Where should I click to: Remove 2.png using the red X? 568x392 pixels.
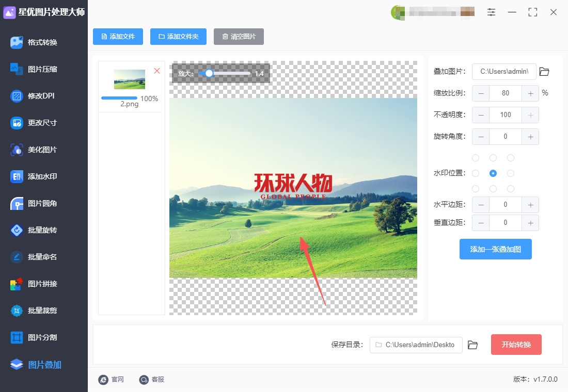157,71
